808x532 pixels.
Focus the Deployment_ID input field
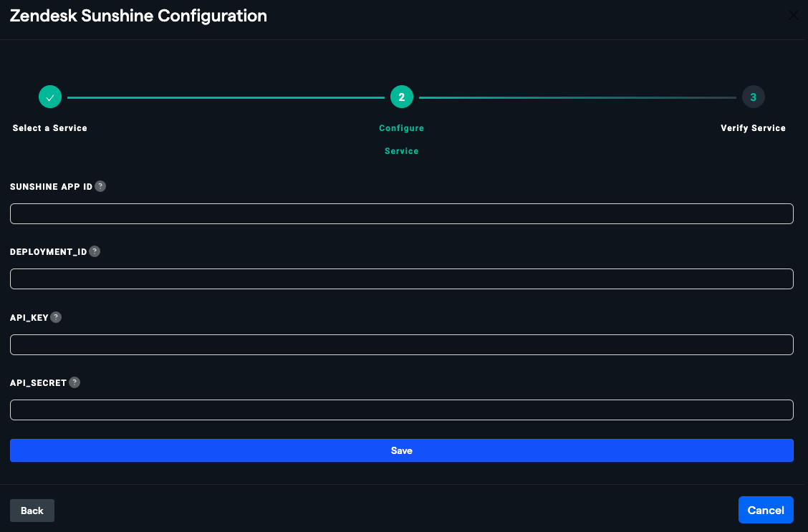(401, 279)
